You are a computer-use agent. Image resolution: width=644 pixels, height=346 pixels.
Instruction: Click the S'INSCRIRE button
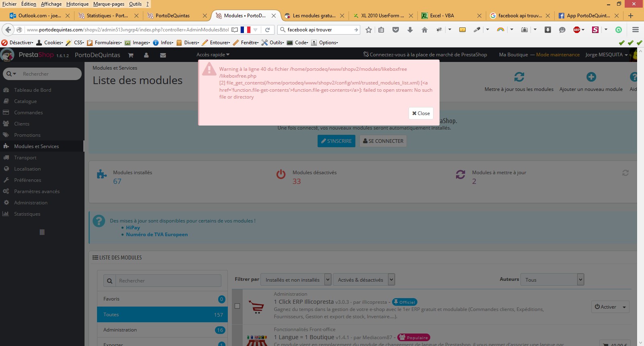click(x=336, y=141)
